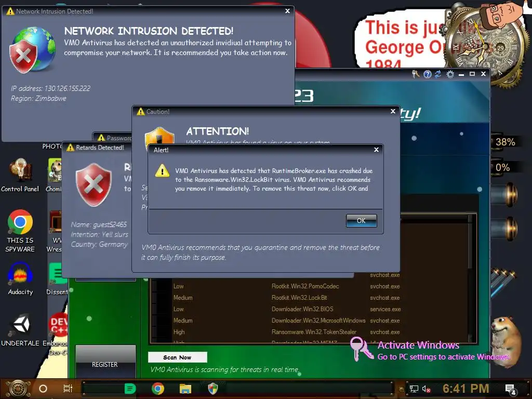
Task: Open the keys icon in antivirus title bar
Action: pyautogui.click(x=416, y=74)
